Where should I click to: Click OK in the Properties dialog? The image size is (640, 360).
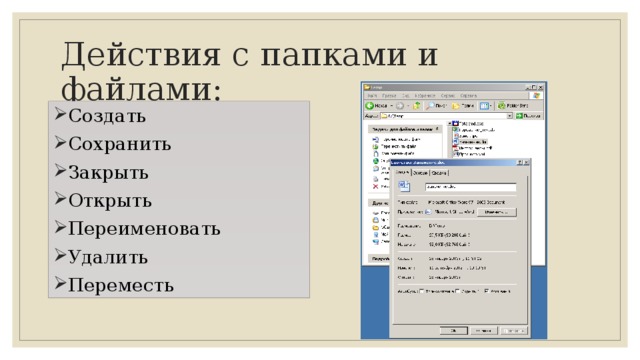[x=454, y=331]
